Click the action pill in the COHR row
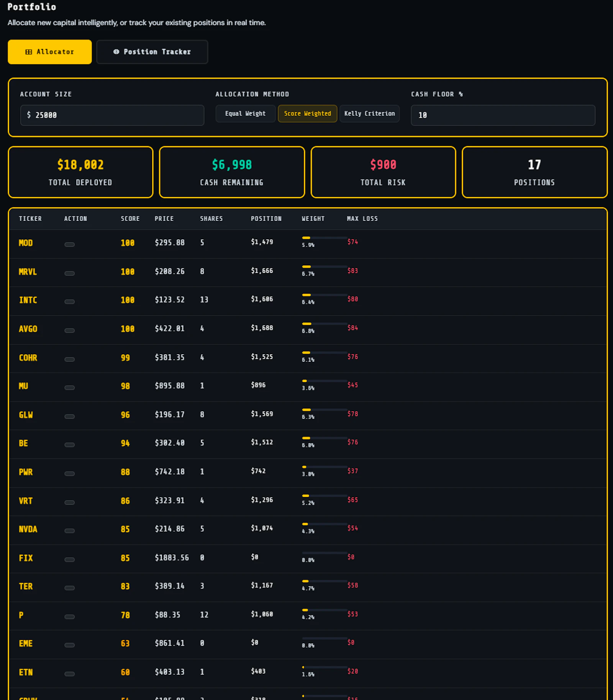Image resolution: width=613 pixels, height=700 pixels. (69, 359)
